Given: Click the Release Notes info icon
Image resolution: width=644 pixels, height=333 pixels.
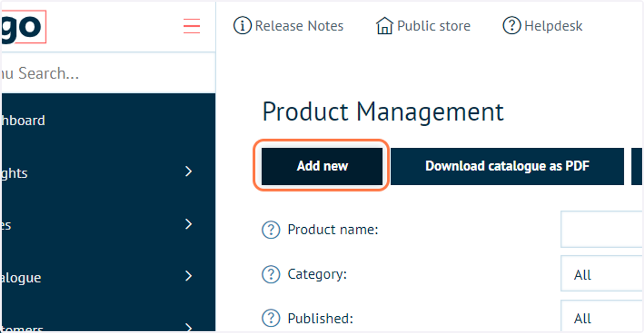Looking at the screenshot, I should click(243, 26).
